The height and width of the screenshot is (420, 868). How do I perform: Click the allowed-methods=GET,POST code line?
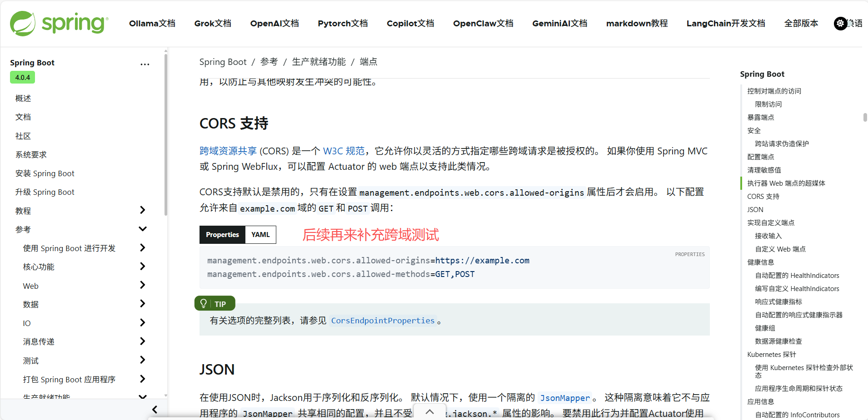click(341, 274)
